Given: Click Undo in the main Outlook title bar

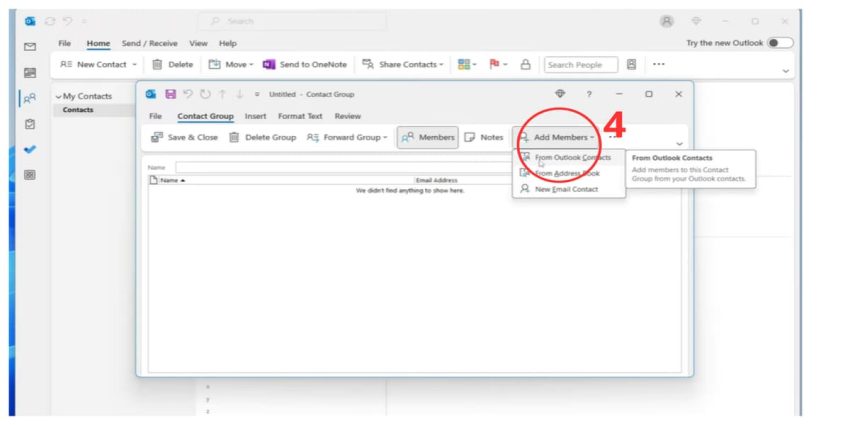Looking at the screenshot, I should (68, 21).
